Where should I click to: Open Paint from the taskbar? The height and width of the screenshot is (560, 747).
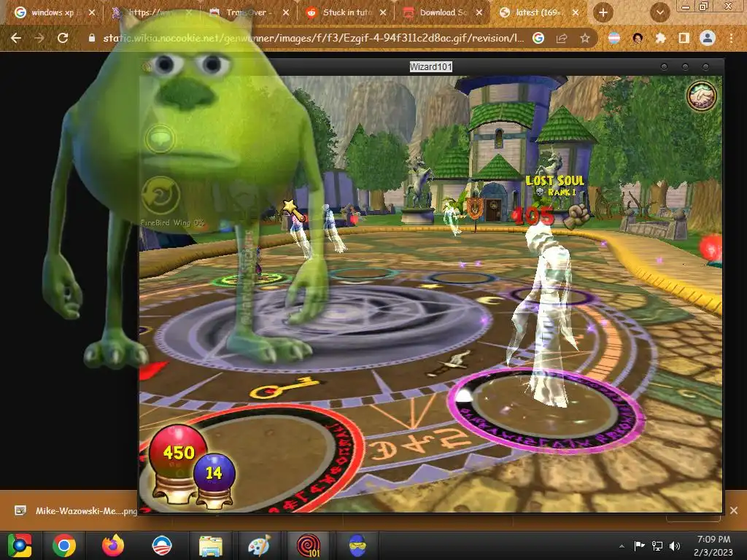click(x=259, y=545)
